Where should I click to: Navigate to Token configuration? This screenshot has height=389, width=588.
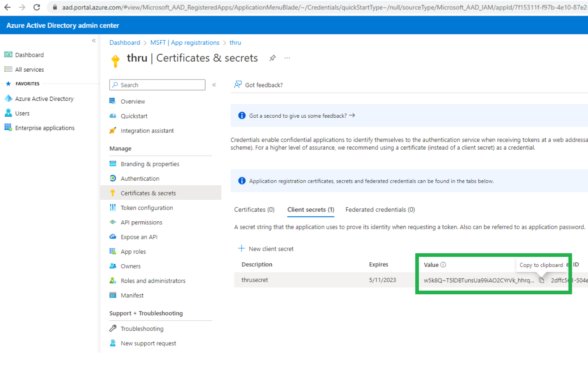147,208
